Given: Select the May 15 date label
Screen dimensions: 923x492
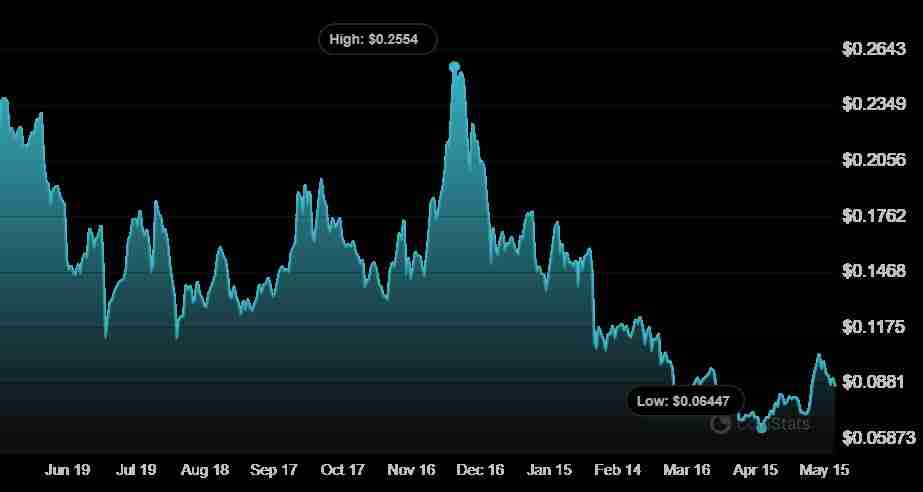Looking at the screenshot, I should point(825,469).
